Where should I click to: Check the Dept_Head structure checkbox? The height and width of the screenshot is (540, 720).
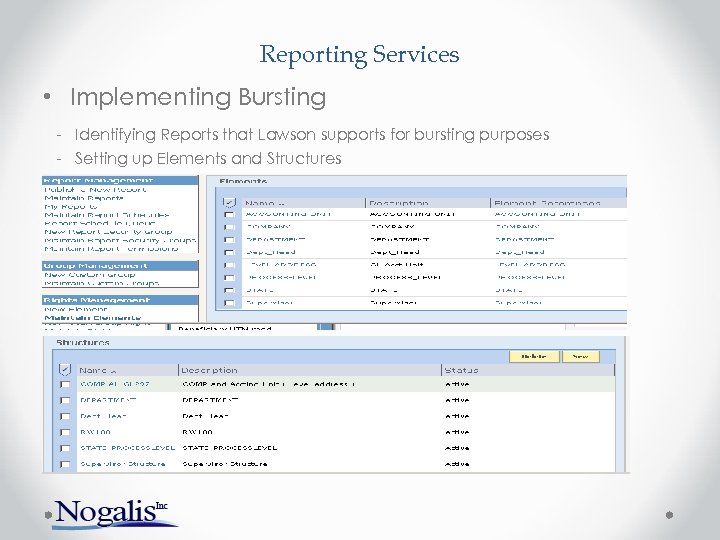[65, 416]
